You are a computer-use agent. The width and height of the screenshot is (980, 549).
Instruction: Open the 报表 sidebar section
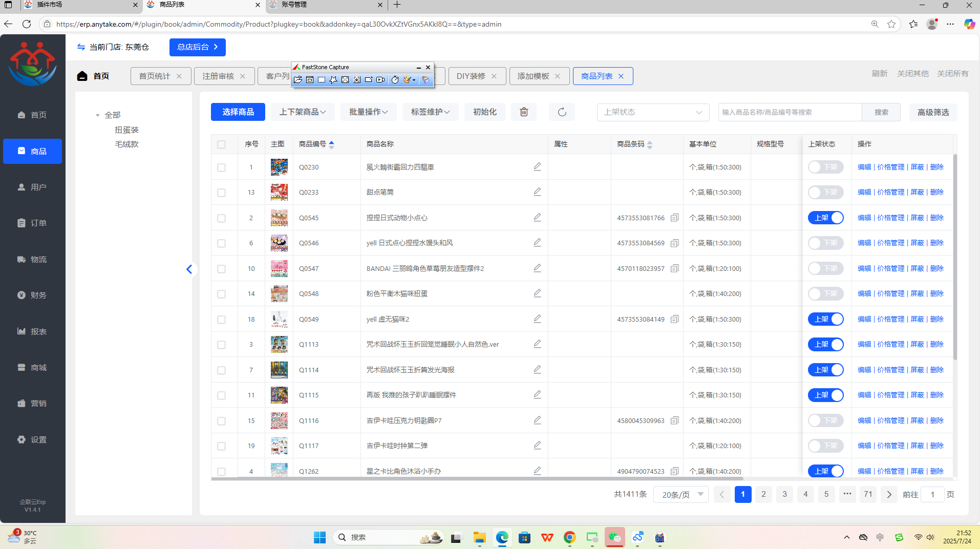[x=32, y=331]
